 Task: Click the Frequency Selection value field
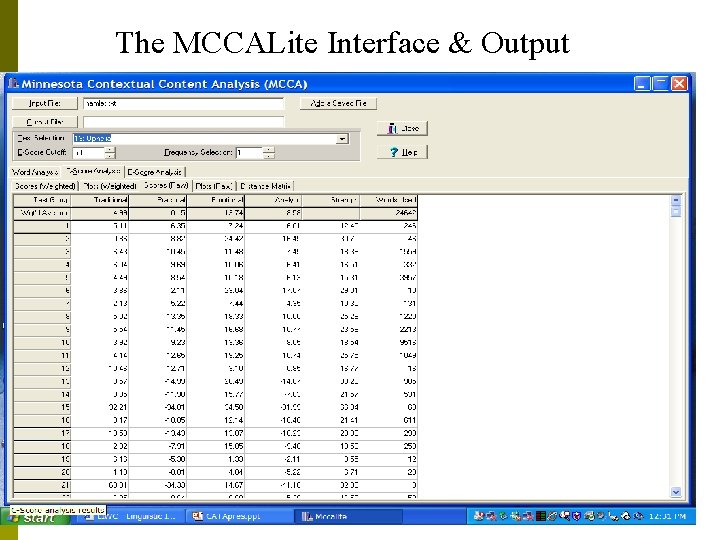pyautogui.click(x=250, y=152)
